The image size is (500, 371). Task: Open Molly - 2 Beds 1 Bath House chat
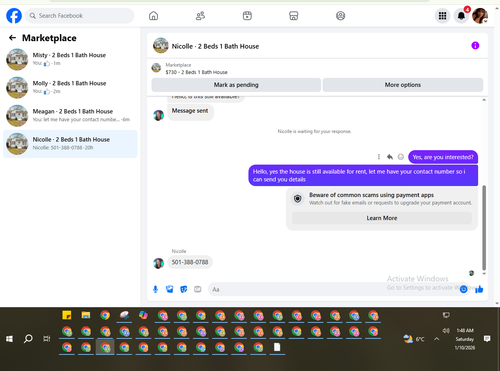point(70,87)
